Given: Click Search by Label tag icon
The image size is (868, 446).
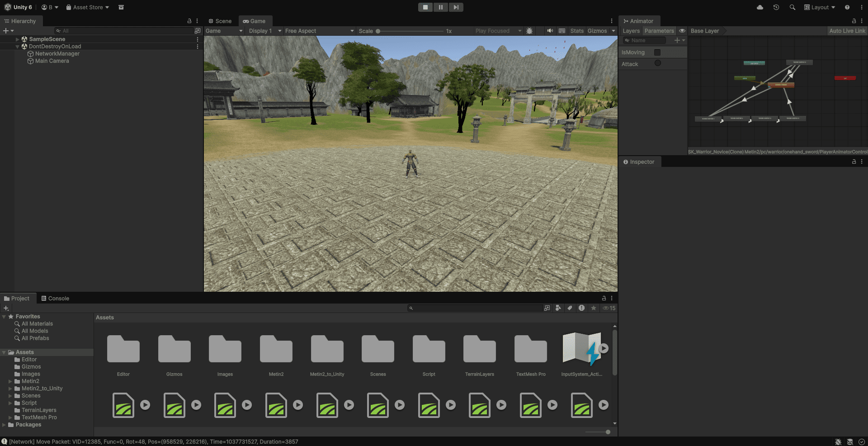Looking at the screenshot, I should coord(570,308).
